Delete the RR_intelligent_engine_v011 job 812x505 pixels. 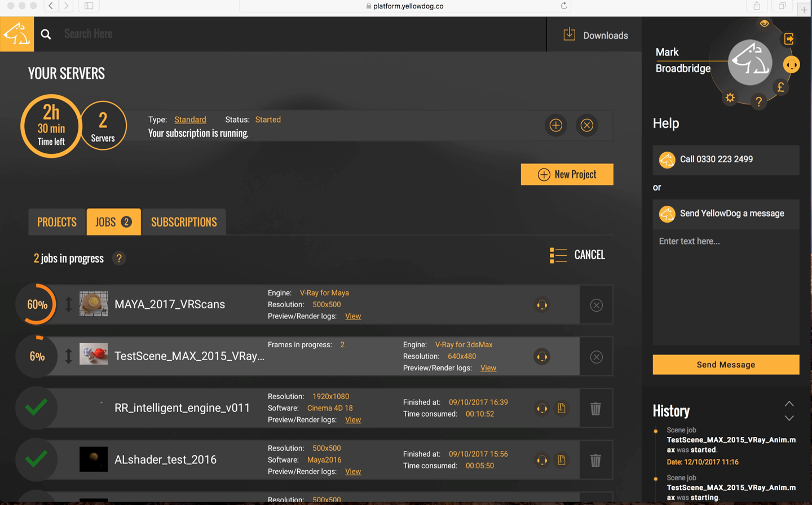[595, 409]
